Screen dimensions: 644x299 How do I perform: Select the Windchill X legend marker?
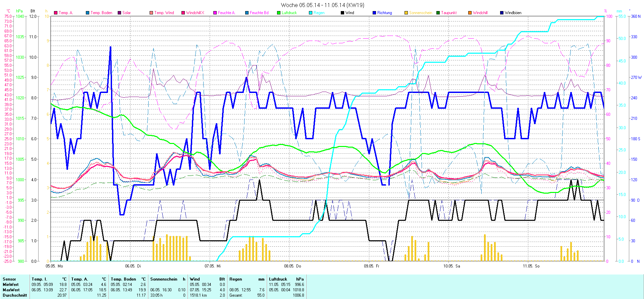pos(183,13)
